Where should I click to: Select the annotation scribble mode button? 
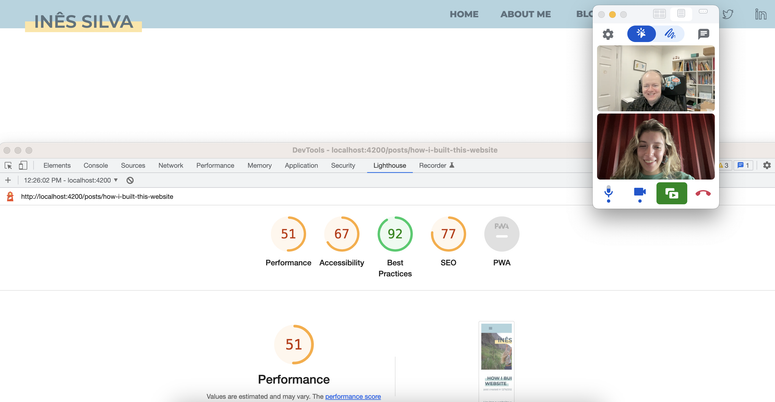pyautogui.click(x=670, y=34)
